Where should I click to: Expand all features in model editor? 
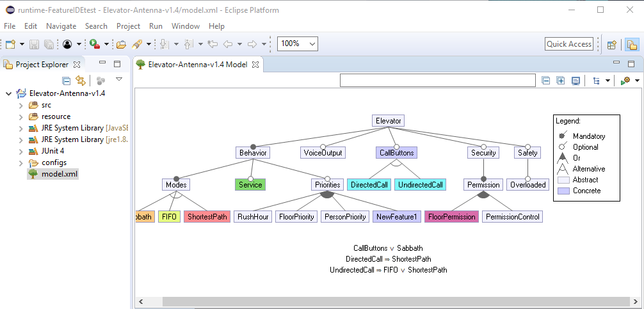coord(561,81)
